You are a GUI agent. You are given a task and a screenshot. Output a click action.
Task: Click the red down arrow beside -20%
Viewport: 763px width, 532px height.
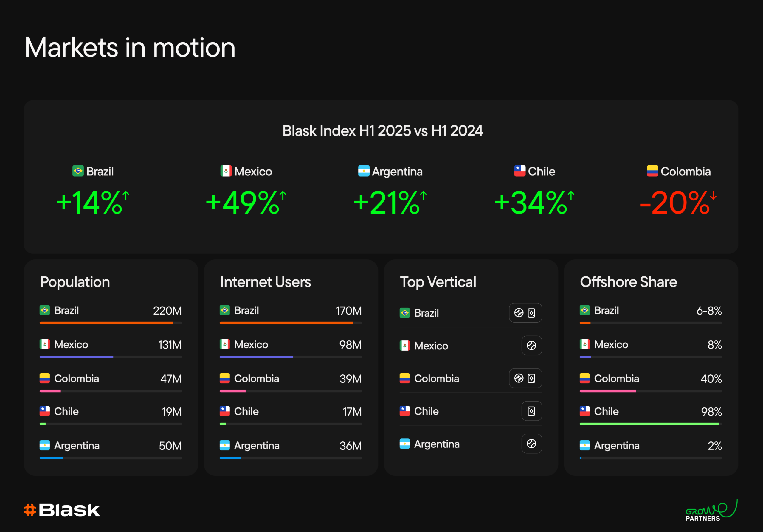(713, 195)
